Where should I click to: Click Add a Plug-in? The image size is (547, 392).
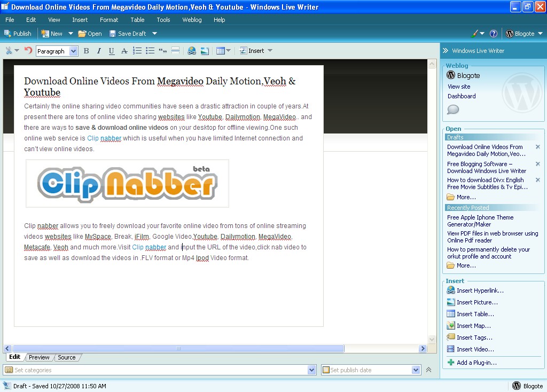tap(472, 363)
